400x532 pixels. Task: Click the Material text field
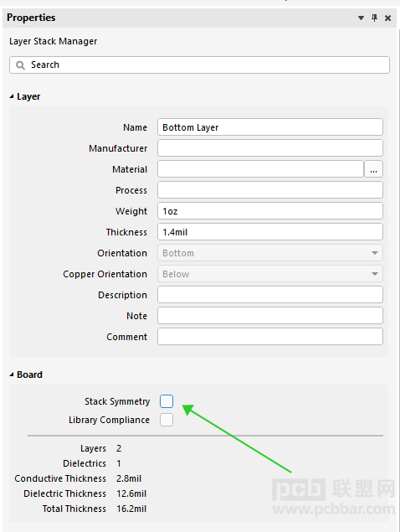click(260, 169)
